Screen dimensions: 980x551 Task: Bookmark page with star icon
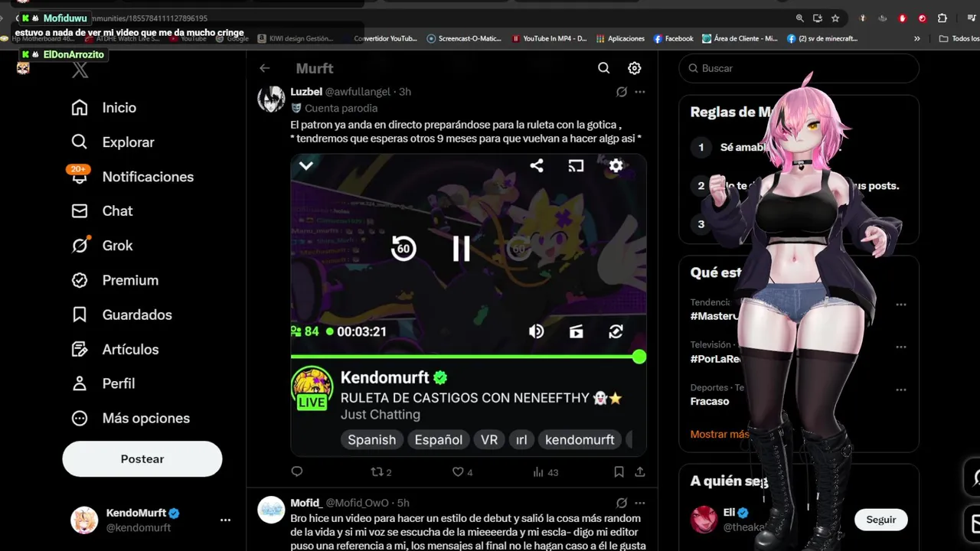[835, 18]
